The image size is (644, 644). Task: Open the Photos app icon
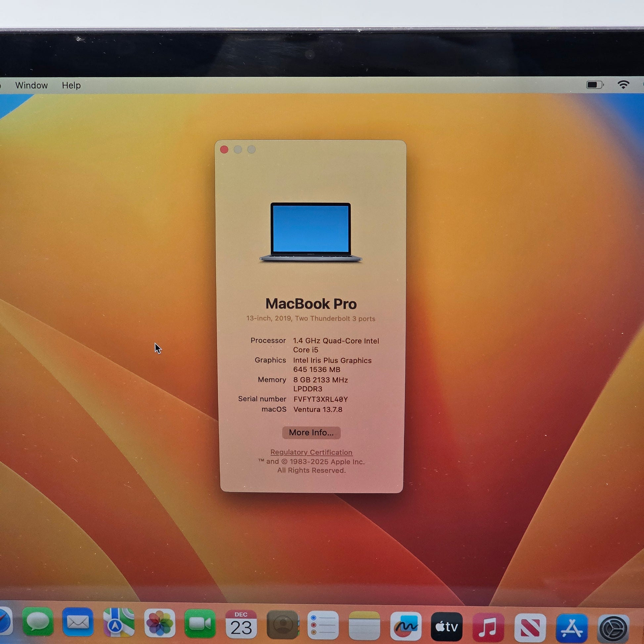(160, 623)
